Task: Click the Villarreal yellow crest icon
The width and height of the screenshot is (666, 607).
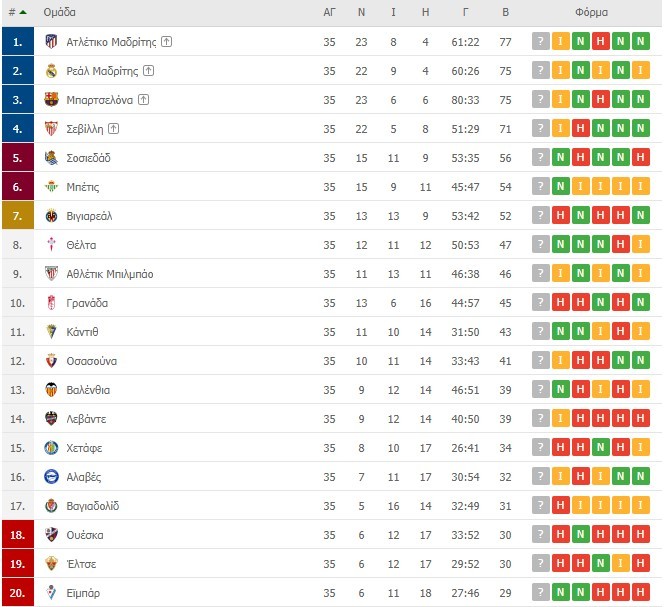Action: tap(52, 215)
